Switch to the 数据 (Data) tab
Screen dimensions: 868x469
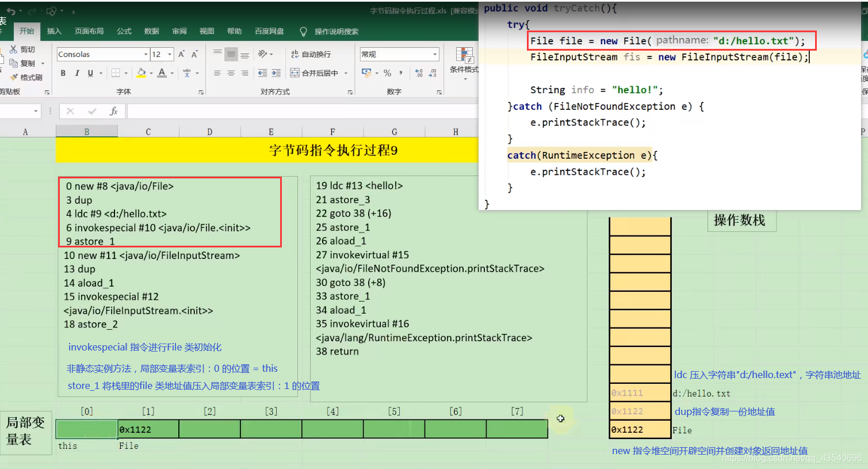click(152, 31)
